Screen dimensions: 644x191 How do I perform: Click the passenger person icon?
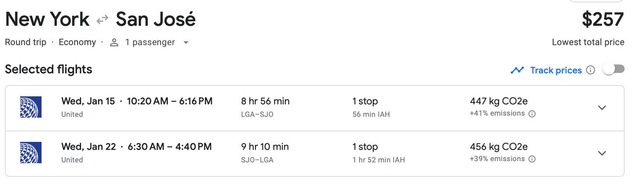(114, 42)
